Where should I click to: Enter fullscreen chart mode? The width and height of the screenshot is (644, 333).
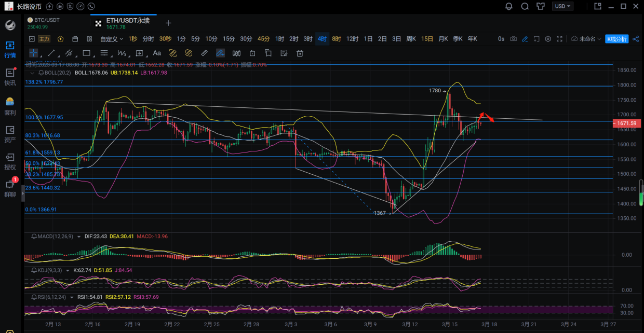coord(559,39)
